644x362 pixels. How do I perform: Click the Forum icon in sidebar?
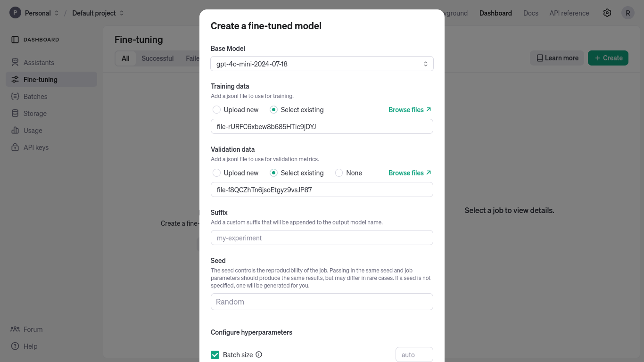click(16, 329)
